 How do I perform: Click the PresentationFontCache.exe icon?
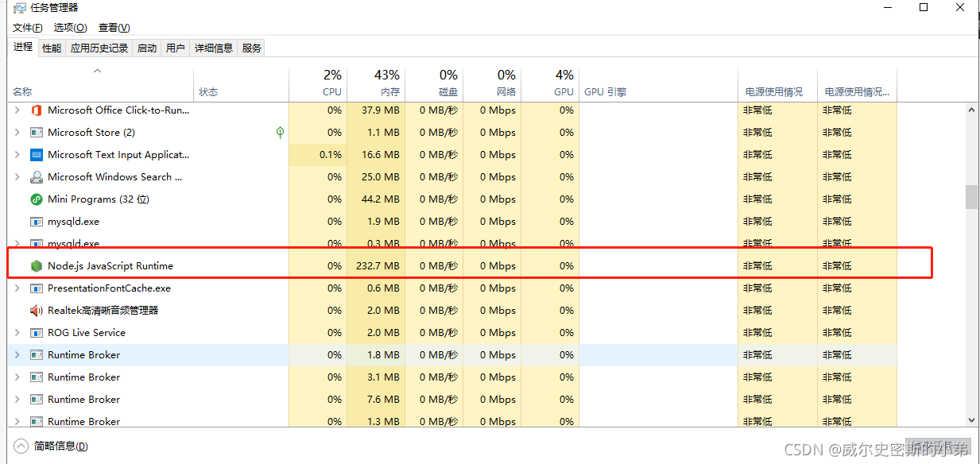[36, 288]
